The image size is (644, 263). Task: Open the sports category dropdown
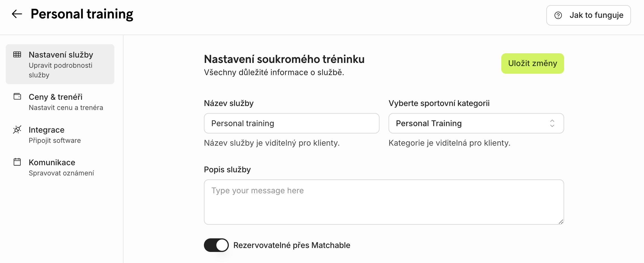(x=476, y=123)
